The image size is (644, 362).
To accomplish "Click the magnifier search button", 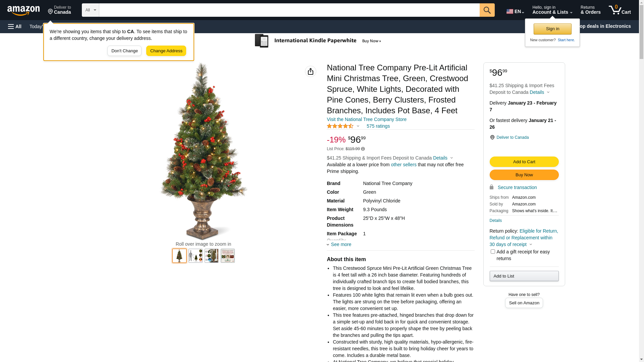I will click(487, 10).
